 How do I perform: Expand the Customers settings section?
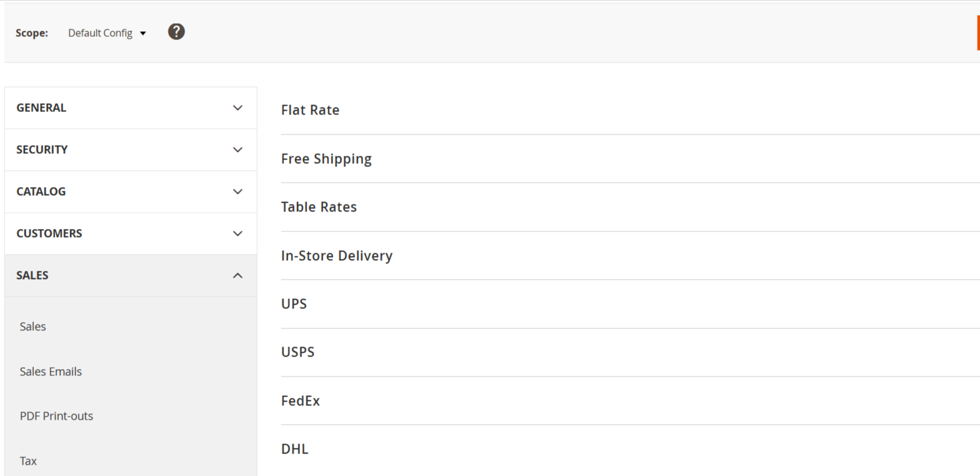pos(130,233)
